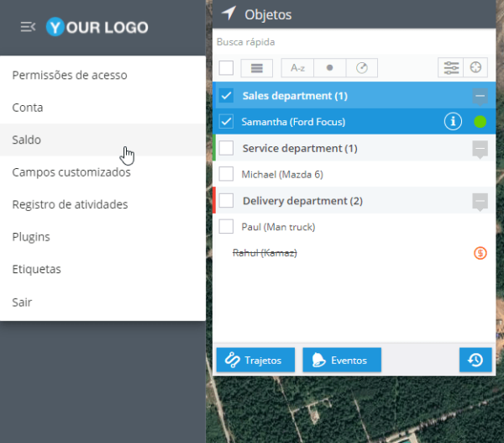Click the Eventos button
Screen dimensions: 504x443
[342, 360]
